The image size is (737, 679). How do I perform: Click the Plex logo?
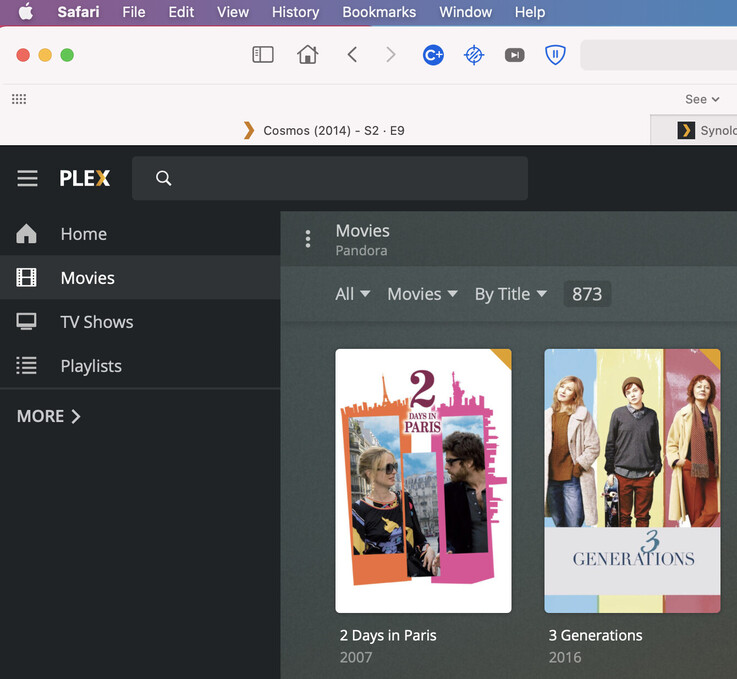pos(85,178)
